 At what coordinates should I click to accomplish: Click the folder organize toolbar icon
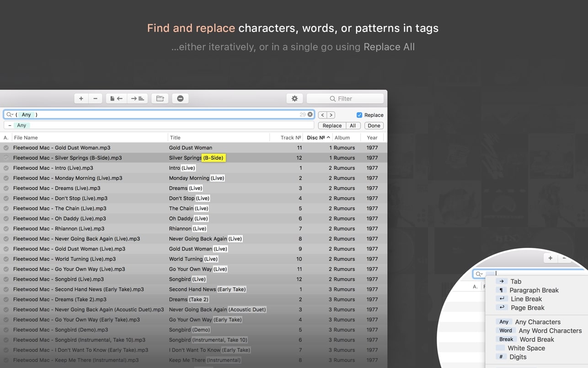(160, 98)
